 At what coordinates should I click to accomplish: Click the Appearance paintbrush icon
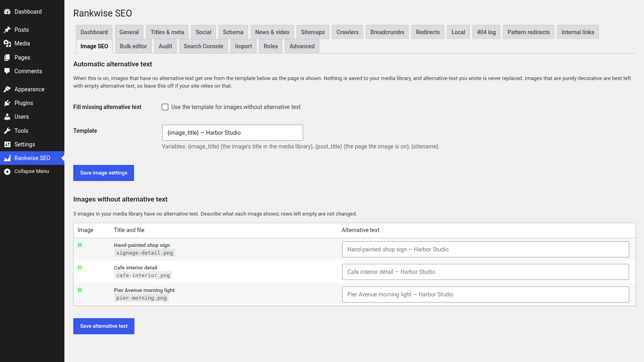(x=7, y=89)
